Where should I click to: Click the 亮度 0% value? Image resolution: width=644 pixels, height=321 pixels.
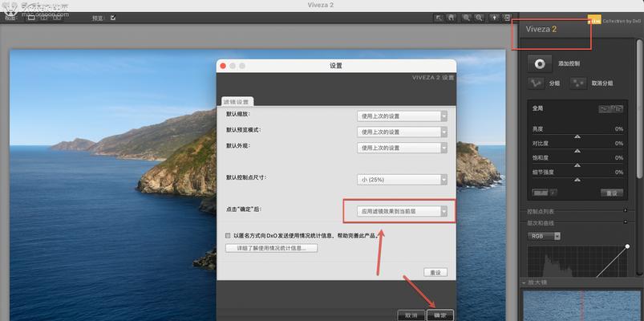click(x=619, y=129)
